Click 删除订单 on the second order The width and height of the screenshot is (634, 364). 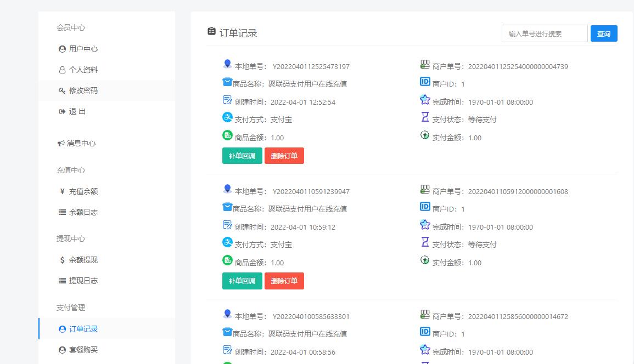click(284, 281)
